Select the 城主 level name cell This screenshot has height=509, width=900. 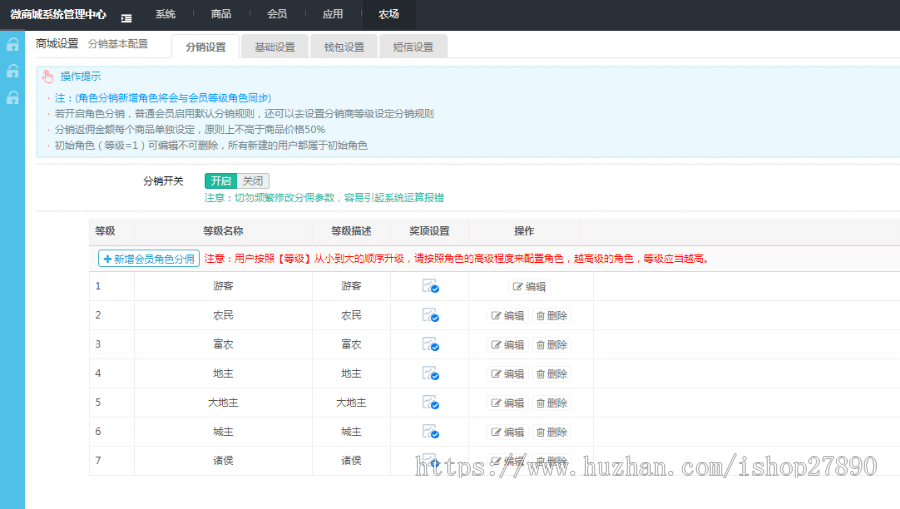coord(223,432)
